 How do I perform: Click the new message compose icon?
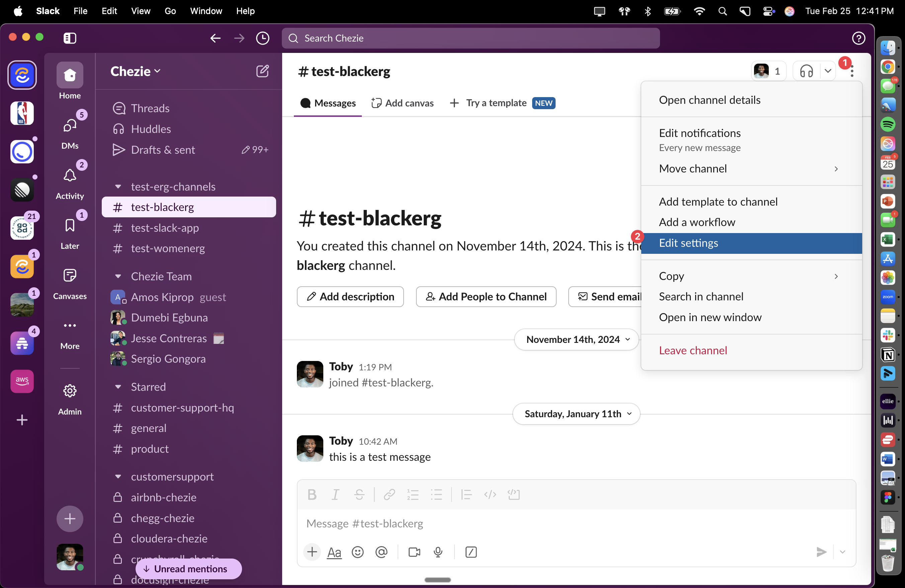click(262, 71)
